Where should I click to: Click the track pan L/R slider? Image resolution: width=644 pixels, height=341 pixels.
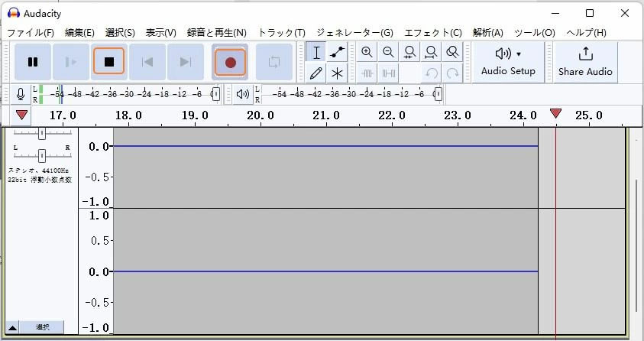point(42,156)
